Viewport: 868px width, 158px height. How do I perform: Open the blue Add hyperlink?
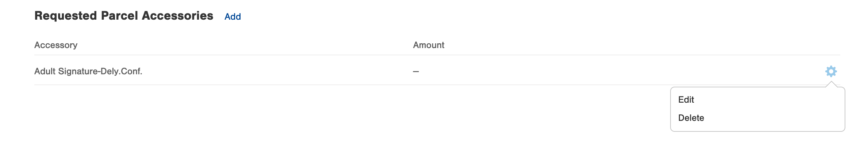[x=233, y=17]
